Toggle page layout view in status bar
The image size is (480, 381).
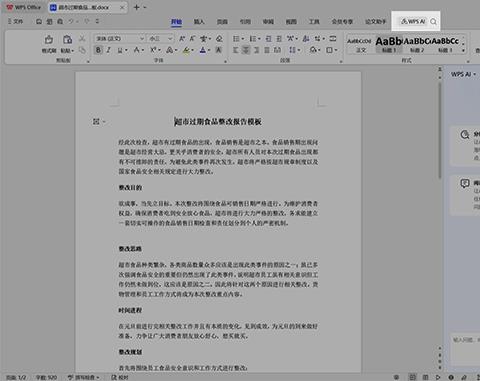pyautogui.click(x=413, y=377)
